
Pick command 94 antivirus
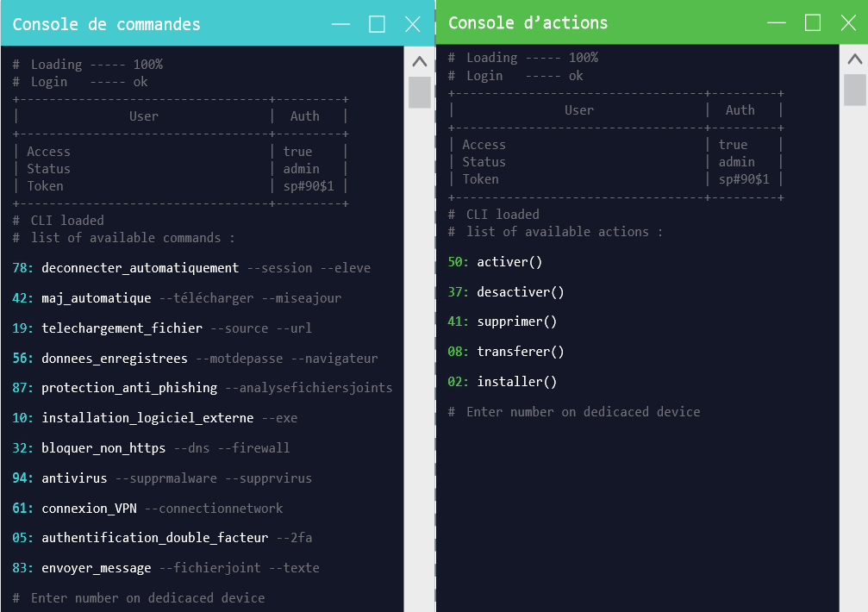tap(162, 478)
